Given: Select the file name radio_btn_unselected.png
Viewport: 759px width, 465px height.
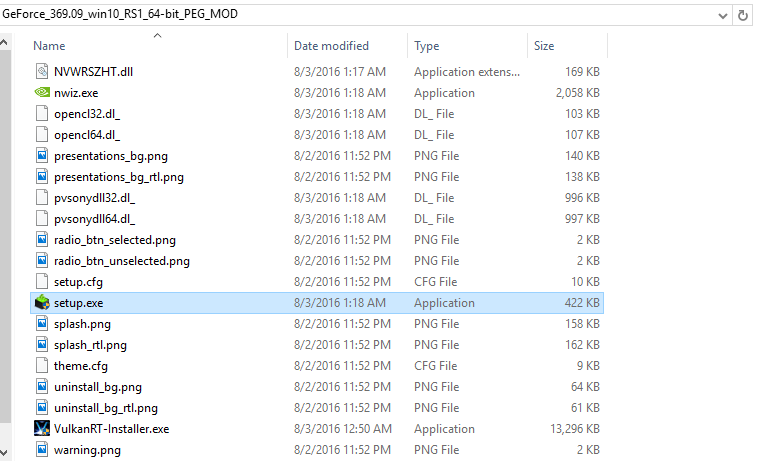Looking at the screenshot, I should click(x=122, y=261).
